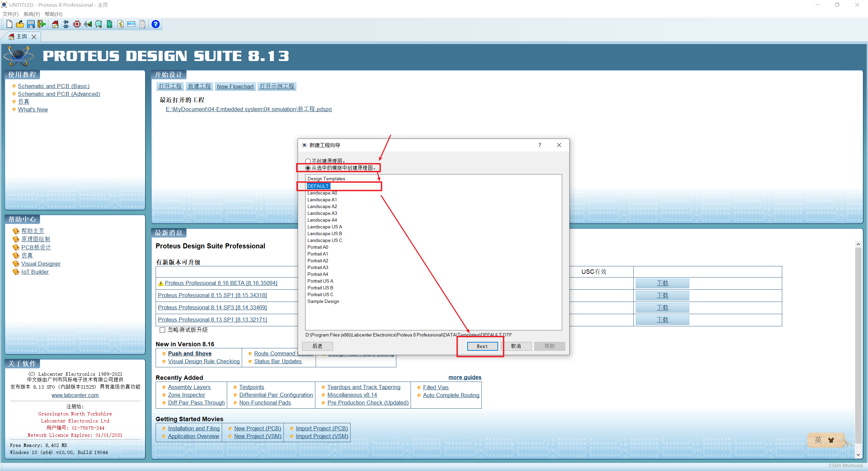This screenshot has height=471, width=868.
Task: Click the blue question mark help icon
Action: pos(156,24)
